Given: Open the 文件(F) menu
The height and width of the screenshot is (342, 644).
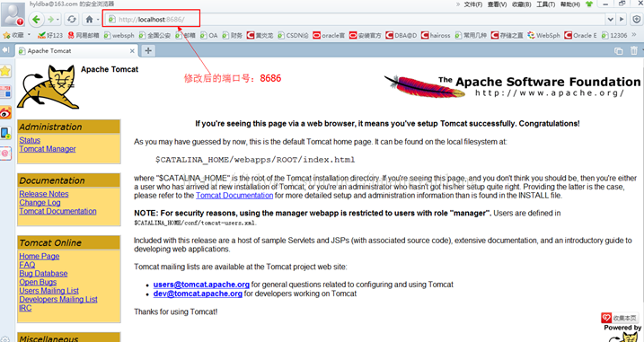Looking at the screenshot, I should (x=473, y=4).
